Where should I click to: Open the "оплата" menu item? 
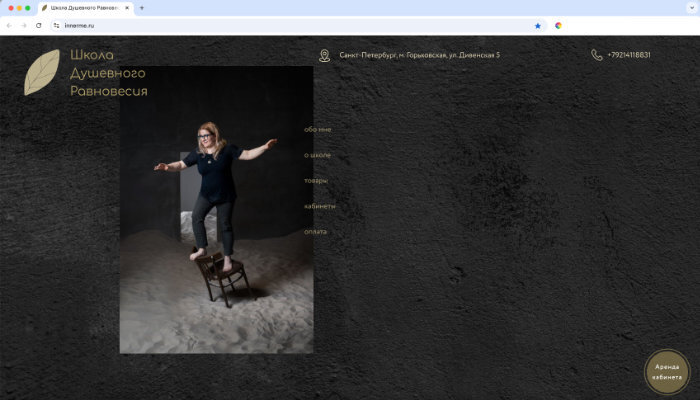315,232
